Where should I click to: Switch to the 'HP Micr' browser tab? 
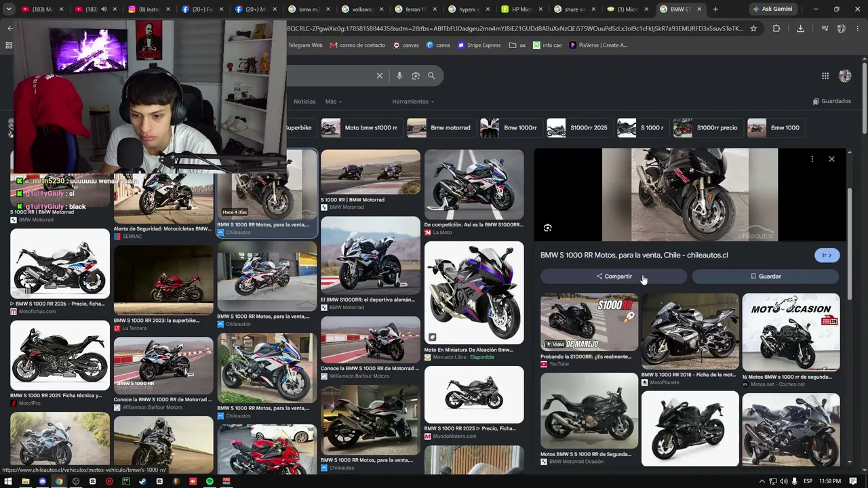521,9
